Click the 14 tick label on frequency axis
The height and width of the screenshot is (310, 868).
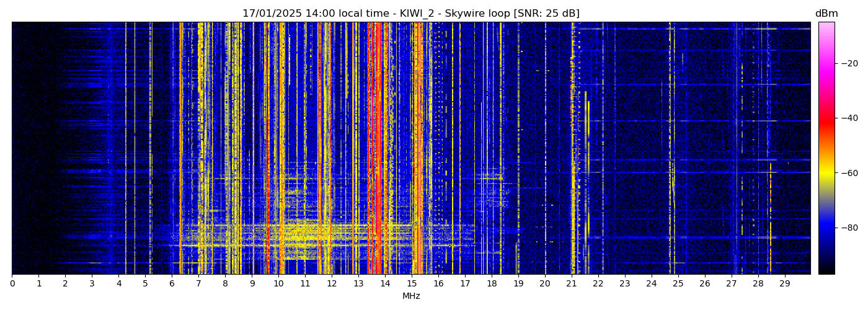coord(385,283)
